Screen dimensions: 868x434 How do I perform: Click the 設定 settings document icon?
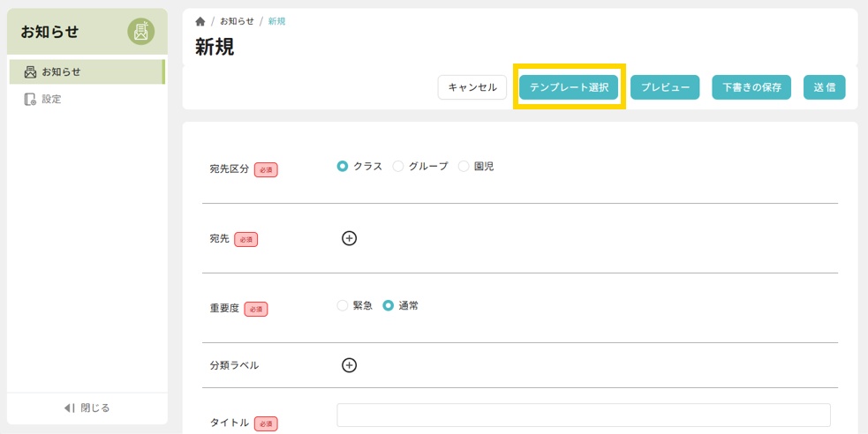[30, 100]
